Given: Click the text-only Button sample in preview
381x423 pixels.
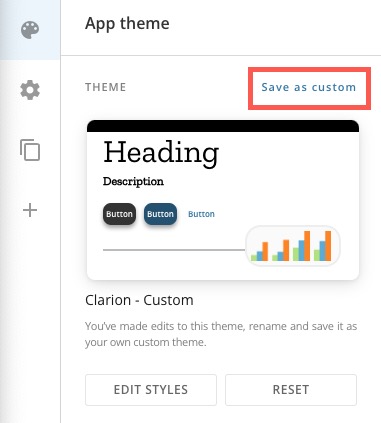Looking at the screenshot, I should click(x=201, y=214).
